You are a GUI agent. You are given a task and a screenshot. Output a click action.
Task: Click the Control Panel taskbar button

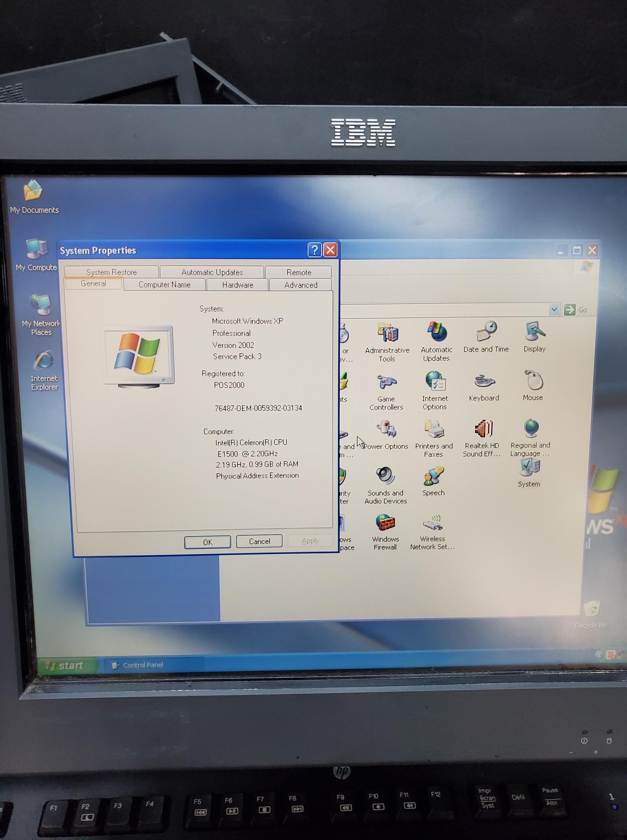153,665
